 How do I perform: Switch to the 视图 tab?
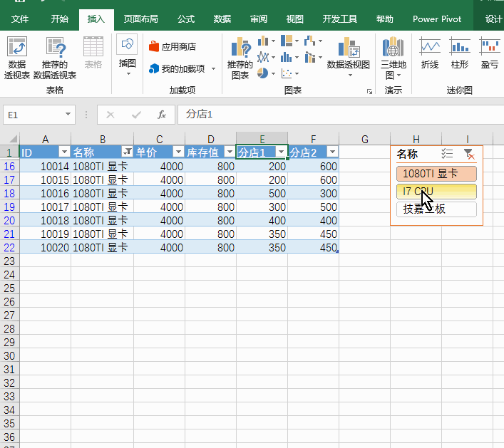[x=294, y=19]
